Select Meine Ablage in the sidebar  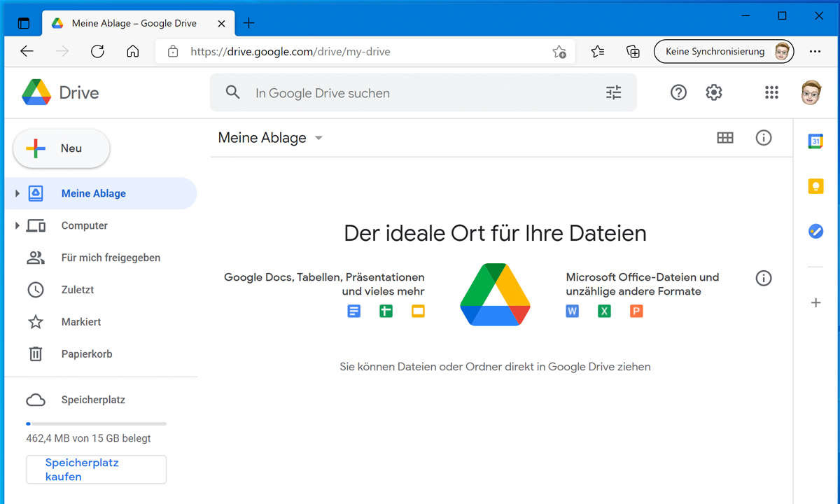(x=101, y=193)
